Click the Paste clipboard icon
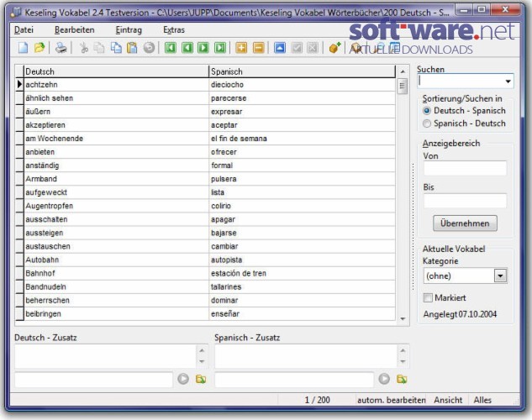Image resolution: width=532 pixels, height=420 pixels. pos(132,47)
